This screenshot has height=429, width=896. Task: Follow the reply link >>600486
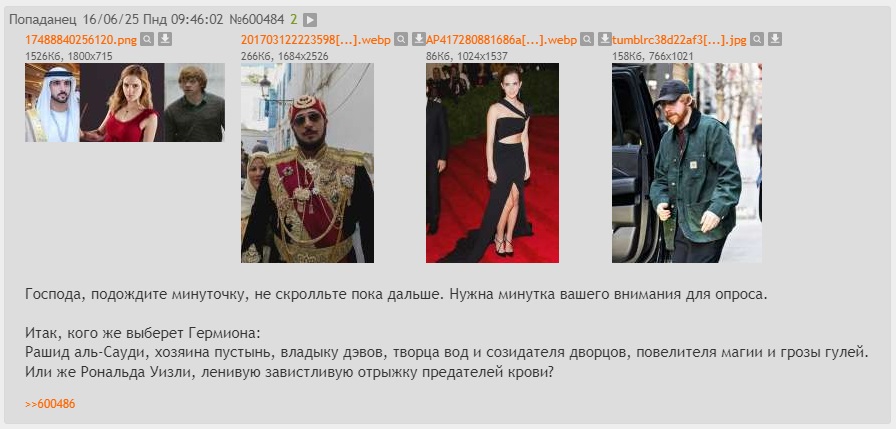50,404
